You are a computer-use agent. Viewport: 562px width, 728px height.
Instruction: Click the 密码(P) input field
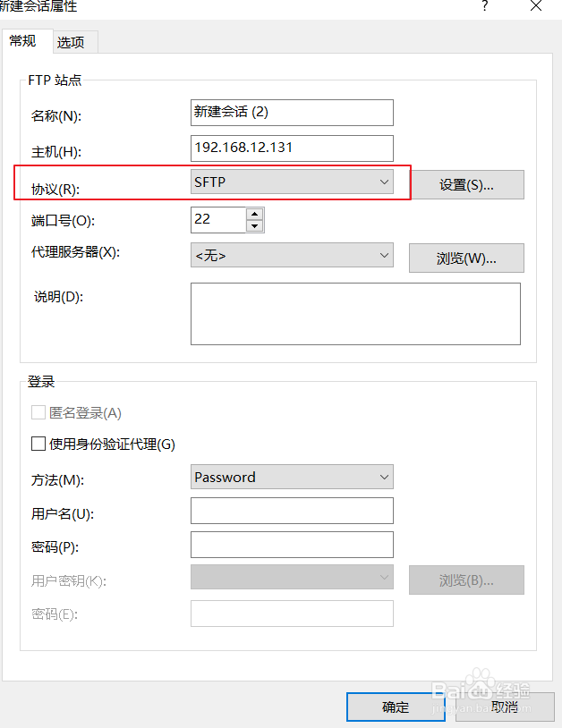point(292,545)
